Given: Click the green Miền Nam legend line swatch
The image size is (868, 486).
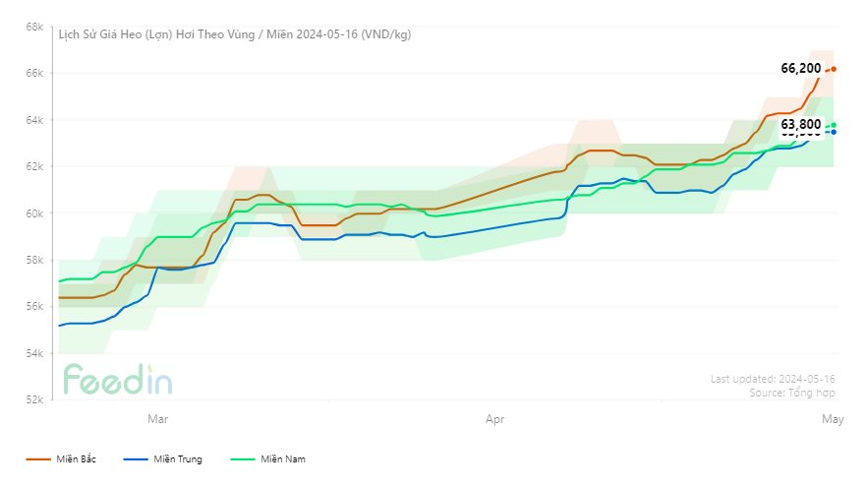Looking at the screenshot, I should (243, 458).
